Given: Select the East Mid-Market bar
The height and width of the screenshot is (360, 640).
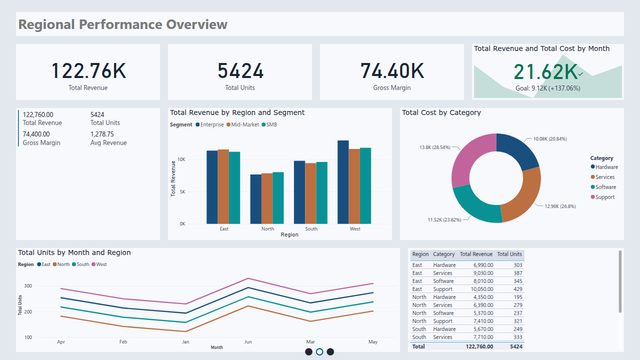Looking at the screenshot, I should pyautogui.click(x=223, y=187).
